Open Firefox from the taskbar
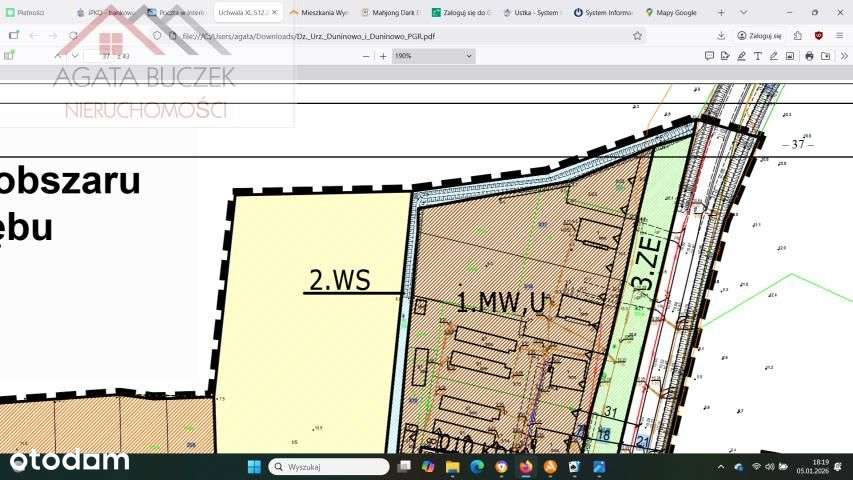Viewport: 853px width, 480px height. 526,466
